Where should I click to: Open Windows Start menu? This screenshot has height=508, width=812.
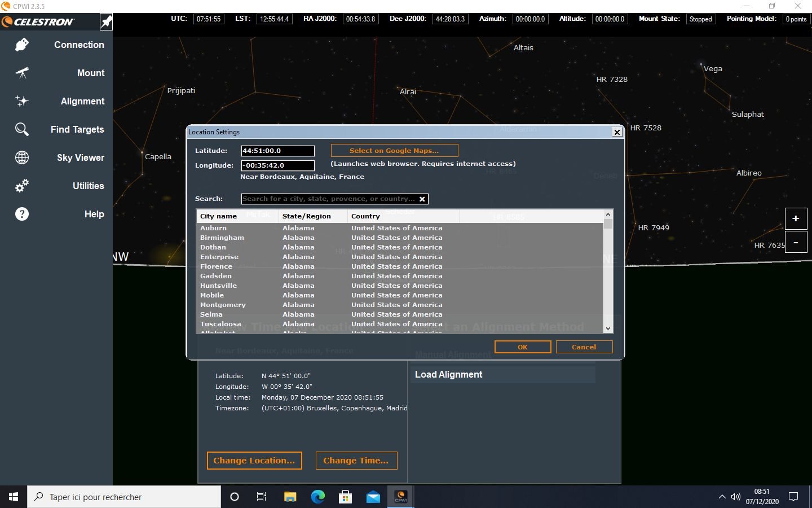14,497
